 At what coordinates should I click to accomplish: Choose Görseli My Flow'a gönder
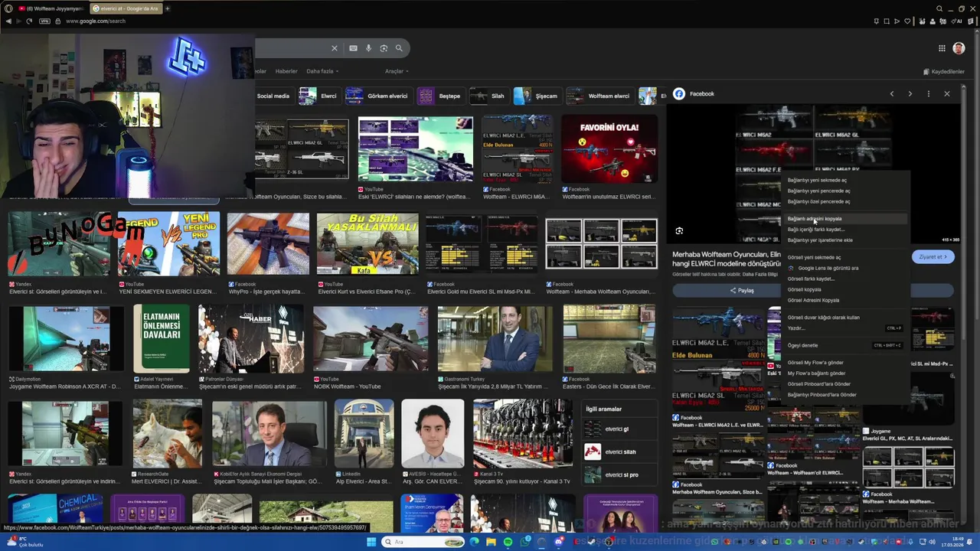(815, 363)
